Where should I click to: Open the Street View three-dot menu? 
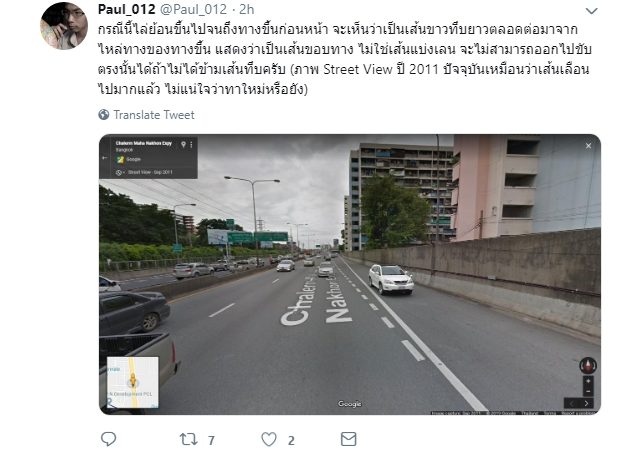[x=191, y=144]
